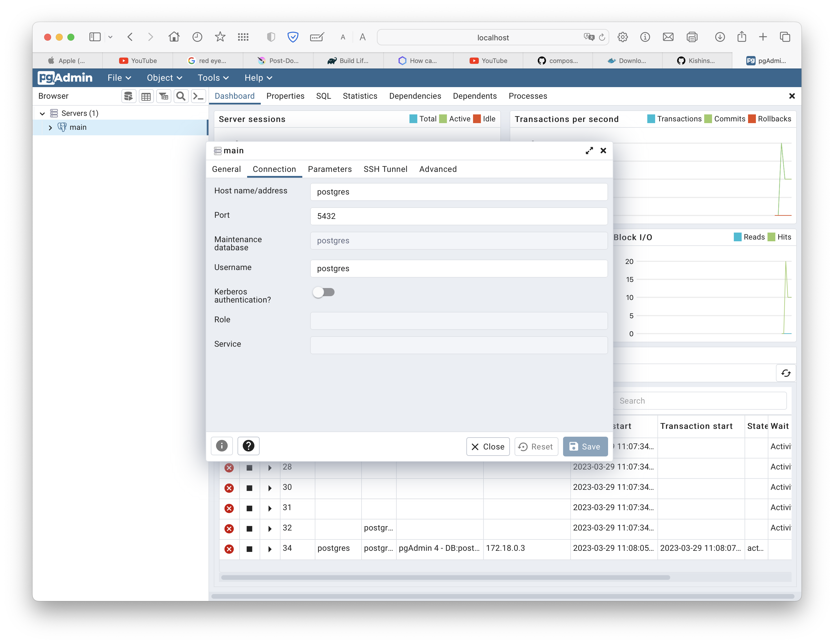Maximize the main dialog with the expand icon

[x=589, y=151]
